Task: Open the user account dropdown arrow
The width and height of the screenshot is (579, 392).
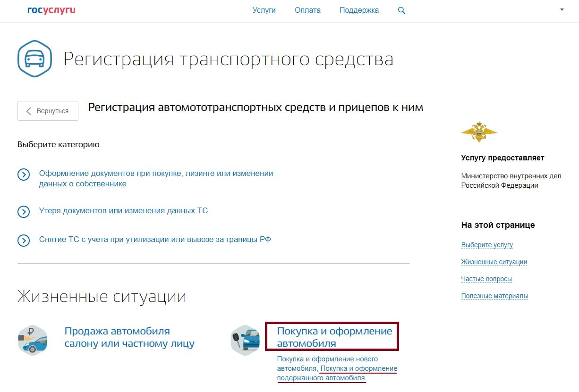Action: pyautogui.click(x=562, y=9)
